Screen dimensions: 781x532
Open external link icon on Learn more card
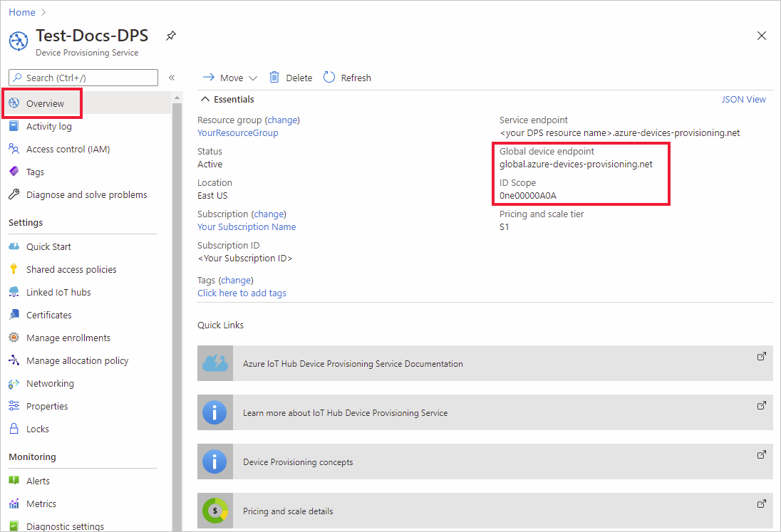[x=762, y=406]
